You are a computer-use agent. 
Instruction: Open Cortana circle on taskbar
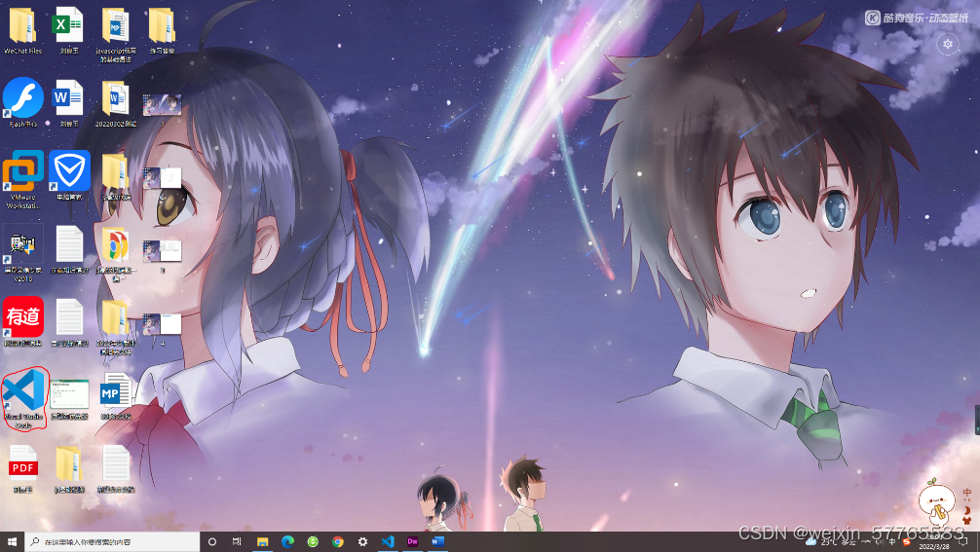pos(211,541)
